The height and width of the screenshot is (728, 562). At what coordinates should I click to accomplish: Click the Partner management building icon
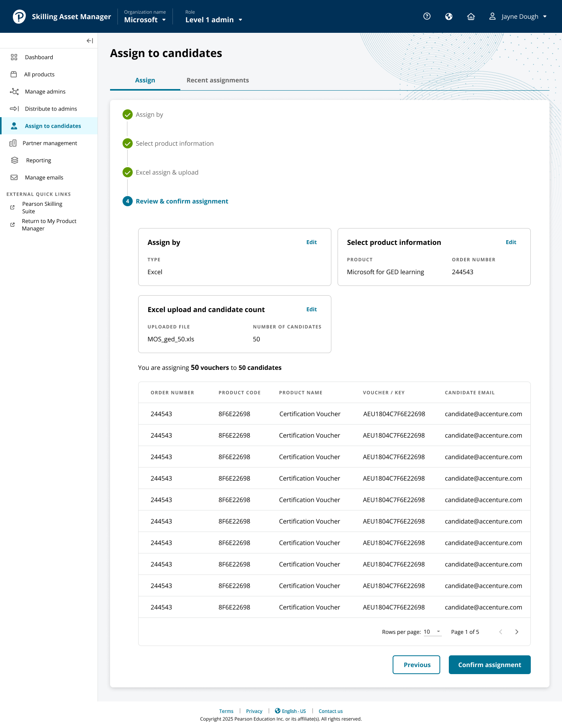tap(13, 143)
